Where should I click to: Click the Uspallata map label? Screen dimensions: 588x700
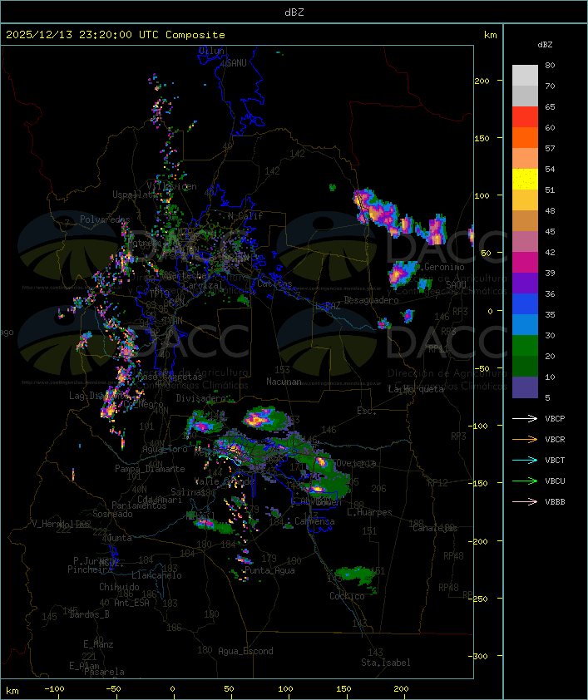[x=135, y=195]
